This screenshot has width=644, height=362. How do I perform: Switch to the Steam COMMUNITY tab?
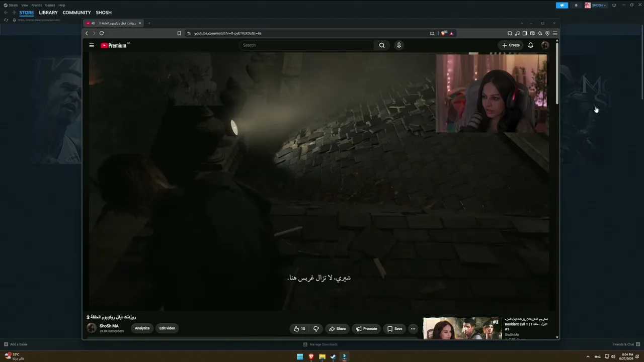(x=76, y=13)
